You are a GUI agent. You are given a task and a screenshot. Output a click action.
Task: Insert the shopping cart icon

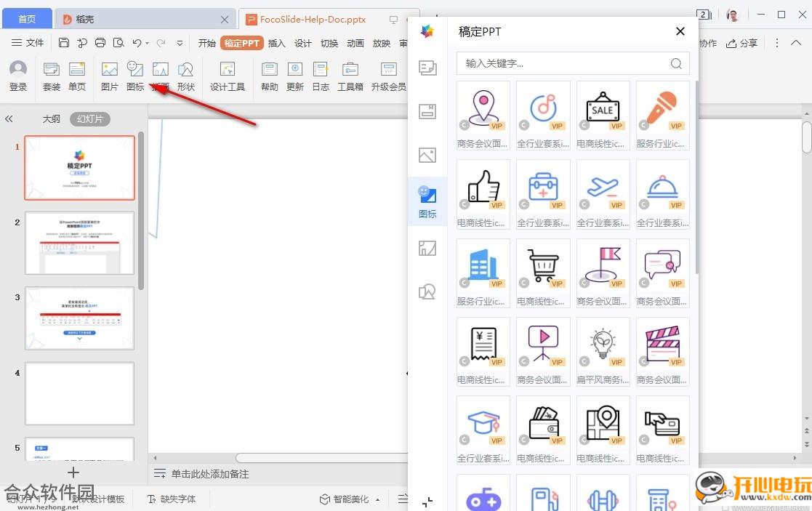tap(543, 273)
